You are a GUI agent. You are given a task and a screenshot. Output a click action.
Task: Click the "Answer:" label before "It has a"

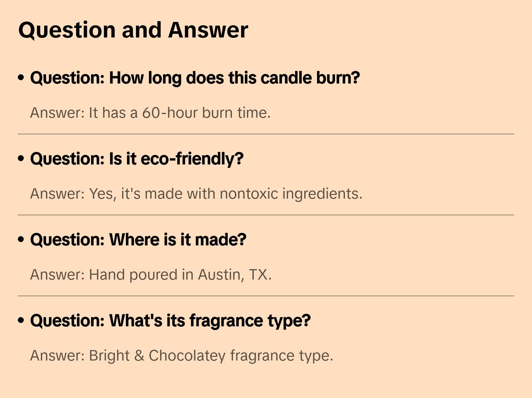[x=58, y=113]
